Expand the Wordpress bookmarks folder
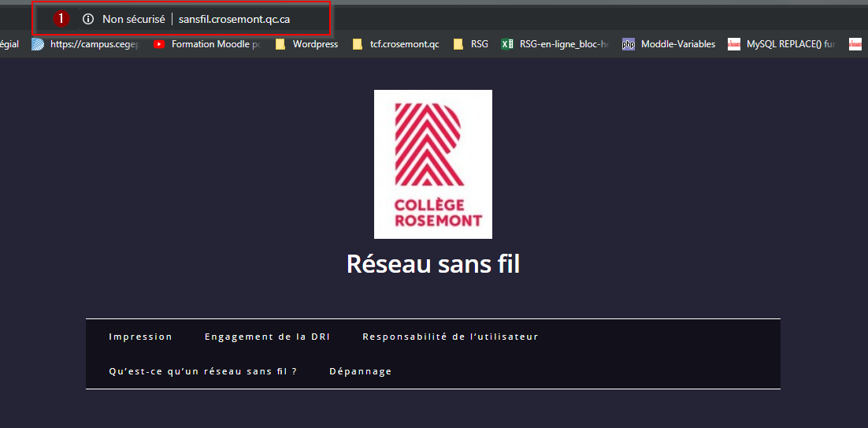Image resolution: width=868 pixels, height=428 pixels. [x=306, y=44]
